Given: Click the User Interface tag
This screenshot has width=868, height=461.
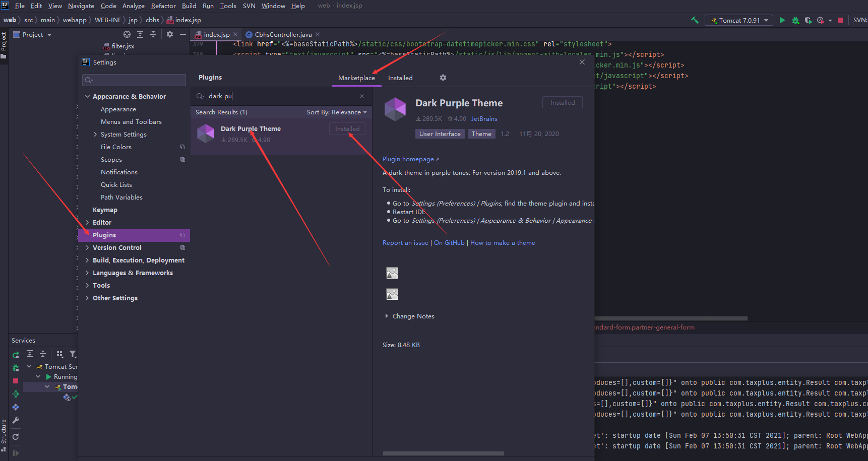Looking at the screenshot, I should 440,134.
